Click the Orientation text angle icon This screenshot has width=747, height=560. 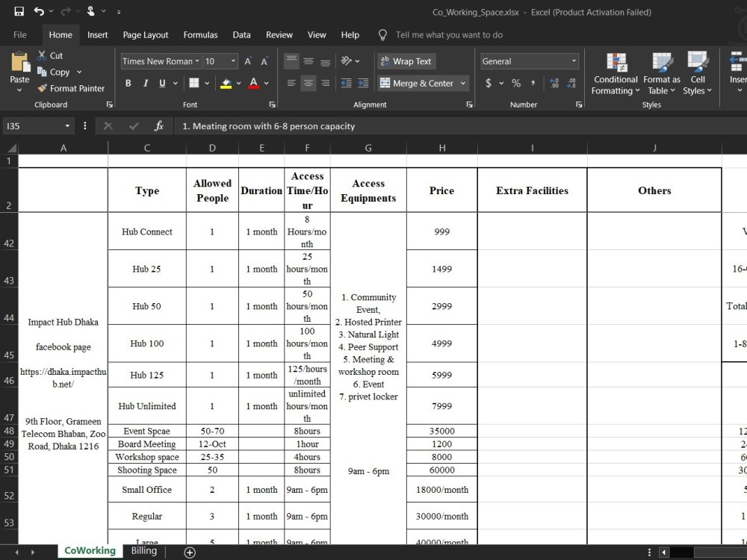(x=347, y=61)
